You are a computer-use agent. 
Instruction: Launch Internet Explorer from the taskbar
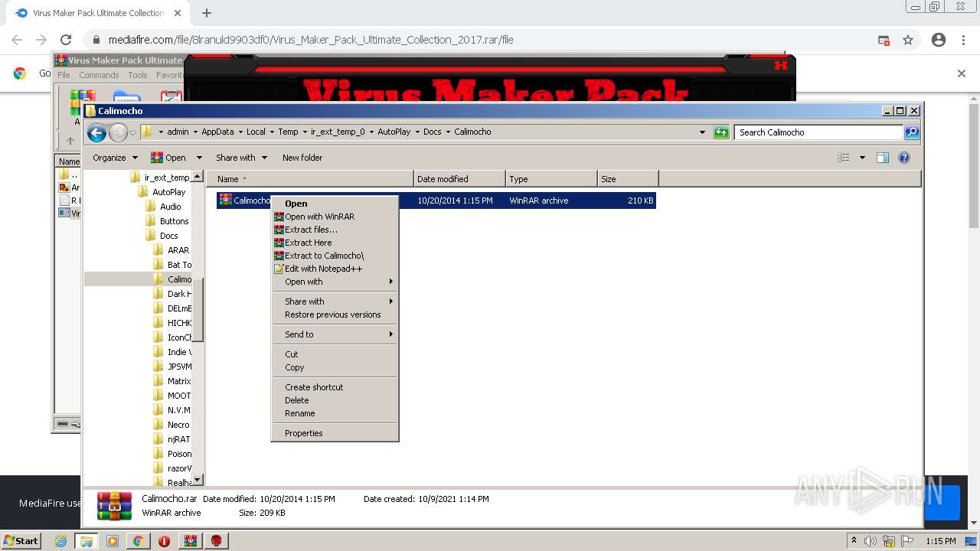[61, 540]
